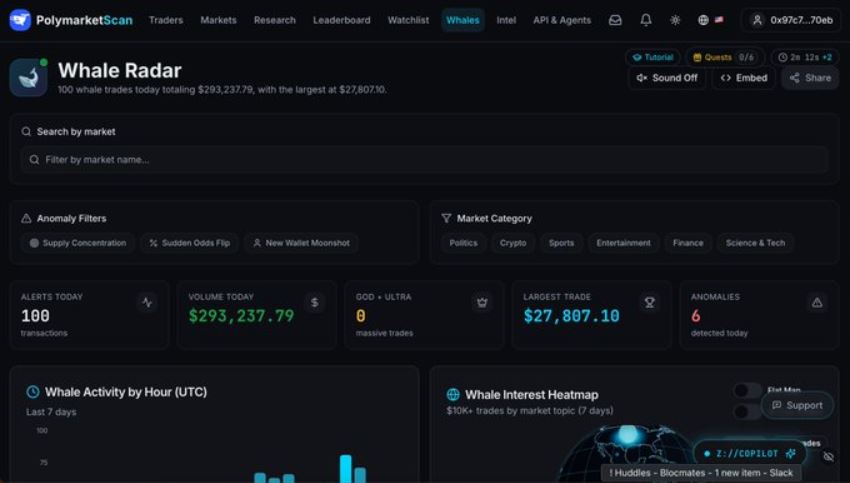Click the Share button
The image size is (850, 483).
(810, 78)
